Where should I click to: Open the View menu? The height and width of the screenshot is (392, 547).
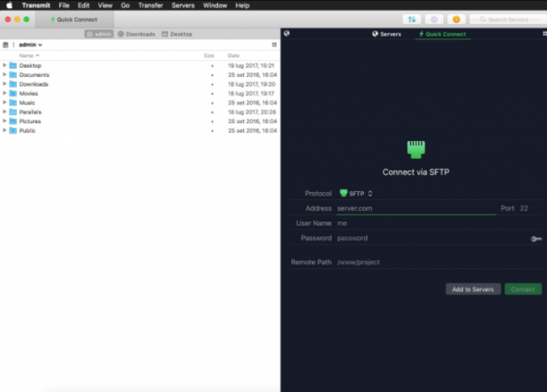105,5
